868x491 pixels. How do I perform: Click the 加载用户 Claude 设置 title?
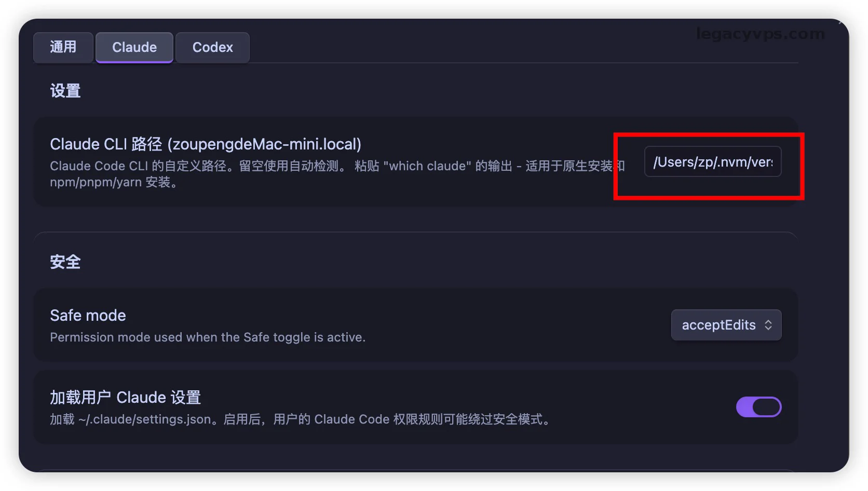125,397
